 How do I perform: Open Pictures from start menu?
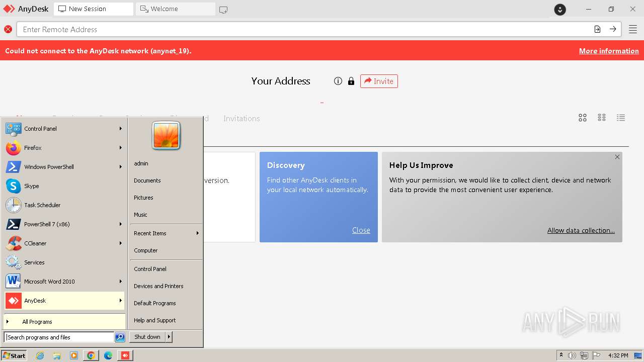click(166, 198)
